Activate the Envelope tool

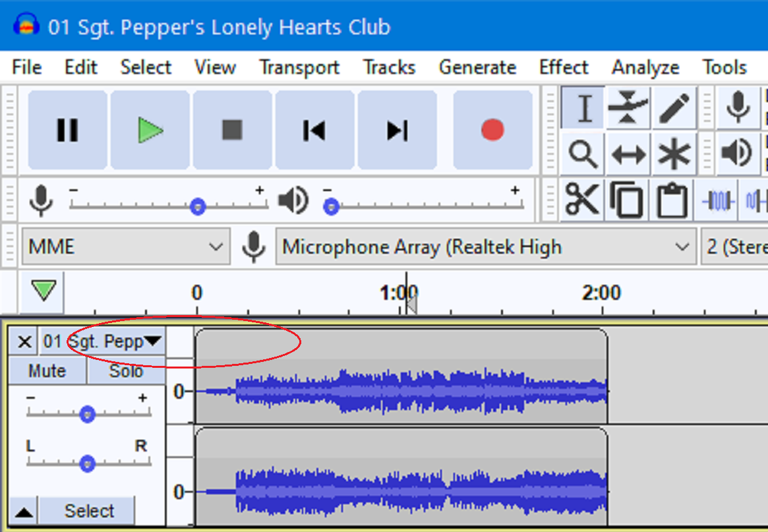(x=627, y=107)
